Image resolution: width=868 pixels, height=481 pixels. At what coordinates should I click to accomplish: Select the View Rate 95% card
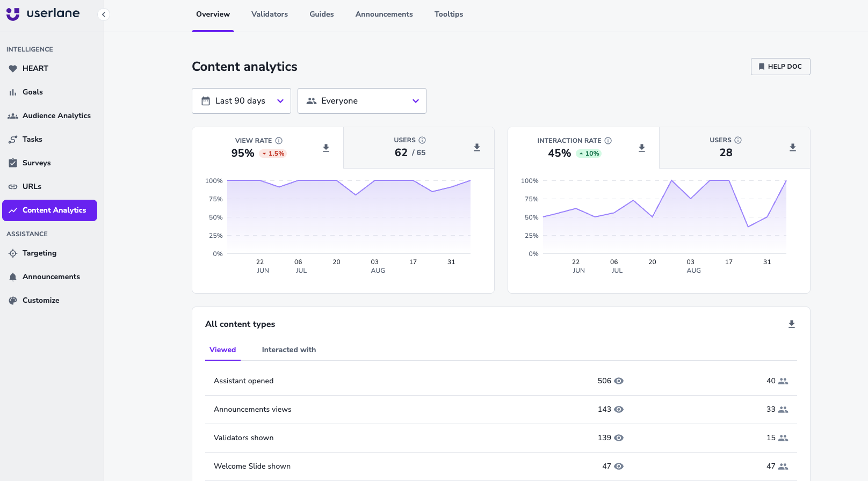pos(268,148)
